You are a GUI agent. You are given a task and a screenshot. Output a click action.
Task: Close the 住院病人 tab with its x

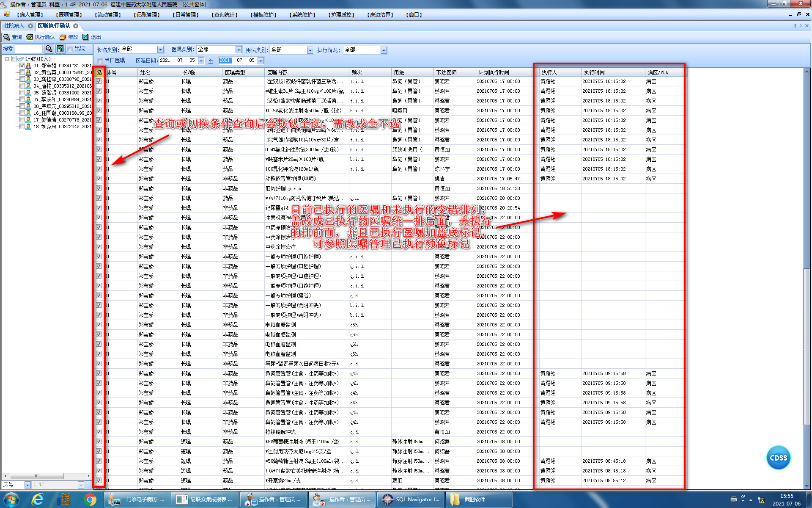(x=30, y=26)
